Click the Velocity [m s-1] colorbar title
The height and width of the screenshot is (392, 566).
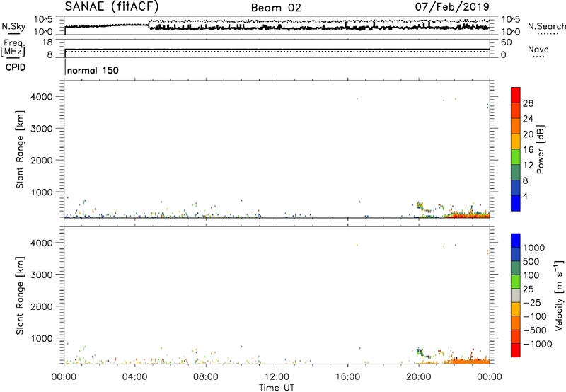(x=560, y=295)
